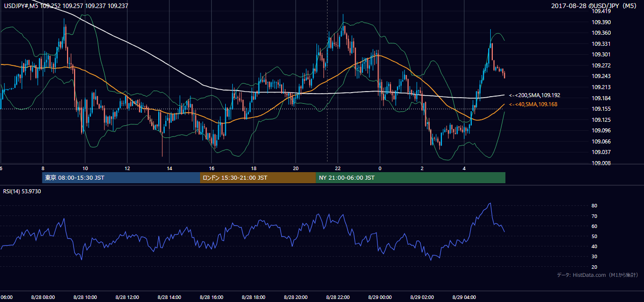Click hour label 18 under price chart
The width and height of the screenshot is (644, 302).
pos(253,168)
